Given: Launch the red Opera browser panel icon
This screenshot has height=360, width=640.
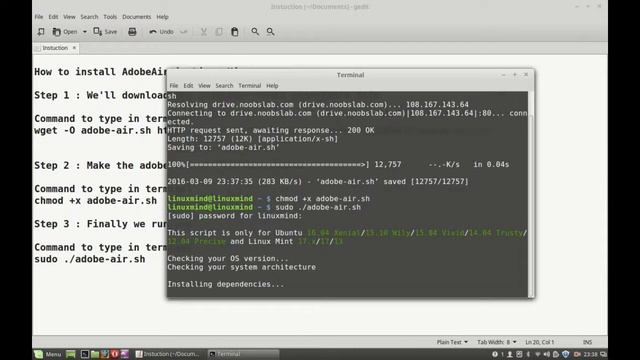Looking at the screenshot, I should pyautogui.click(x=115, y=354).
